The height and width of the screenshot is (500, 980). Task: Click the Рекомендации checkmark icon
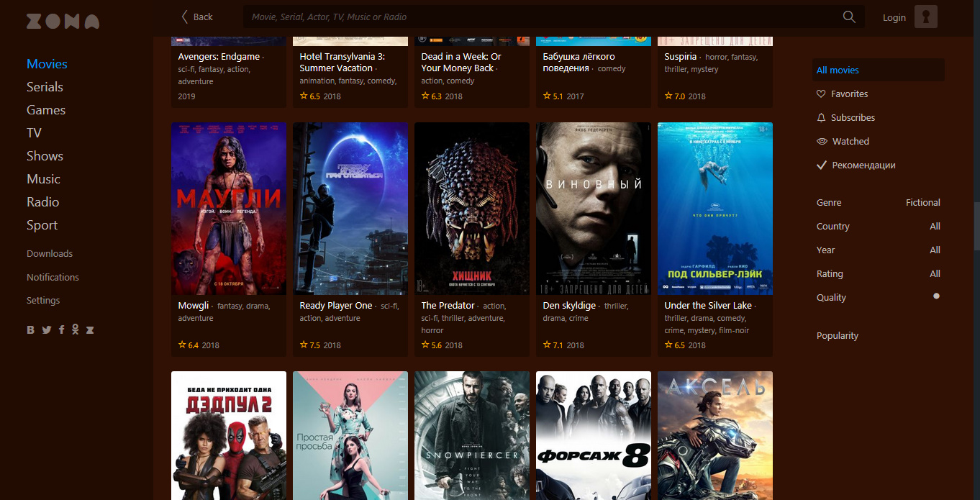pos(822,165)
